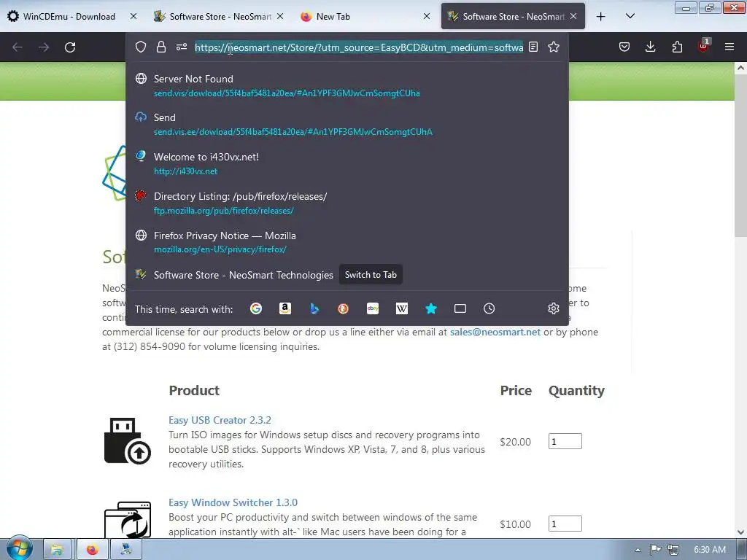Open the Downloads panel
Image resolution: width=747 pixels, height=560 pixels.
coord(650,47)
